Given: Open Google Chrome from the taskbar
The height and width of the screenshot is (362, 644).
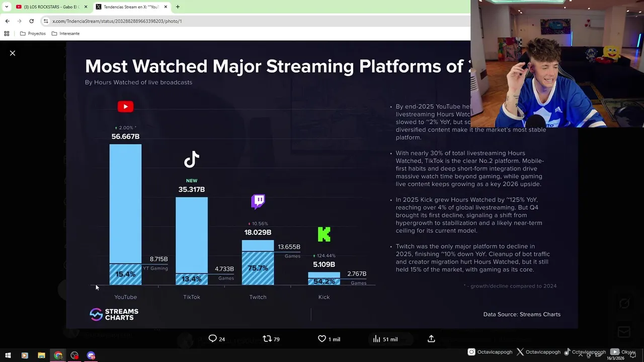Looking at the screenshot, I should pyautogui.click(x=58, y=355).
